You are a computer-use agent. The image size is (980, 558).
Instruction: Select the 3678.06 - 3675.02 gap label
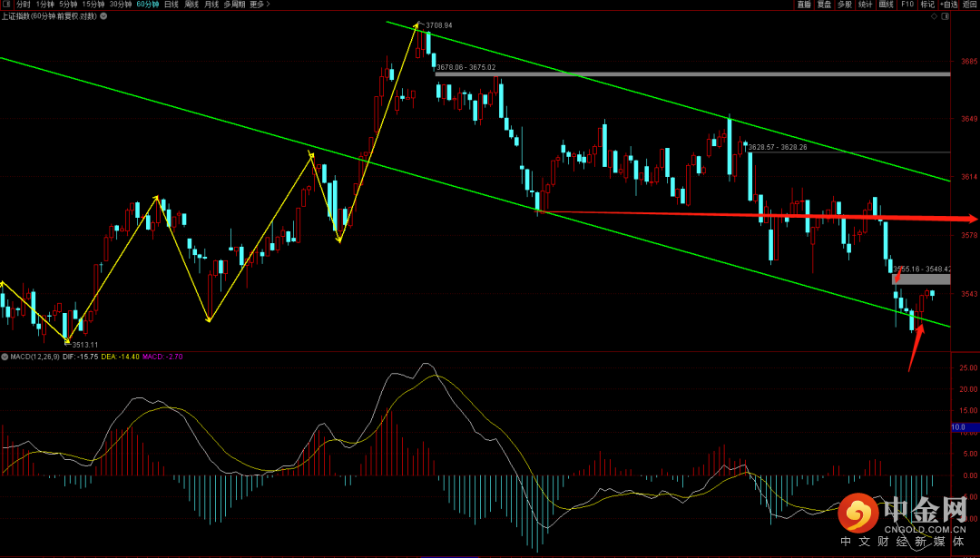466,67
